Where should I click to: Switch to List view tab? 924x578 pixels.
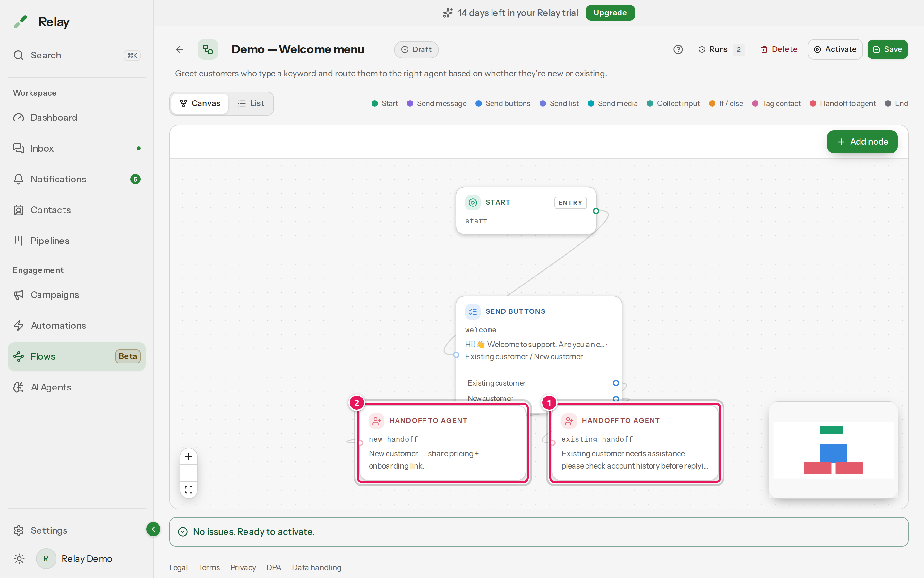click(251, 103)
